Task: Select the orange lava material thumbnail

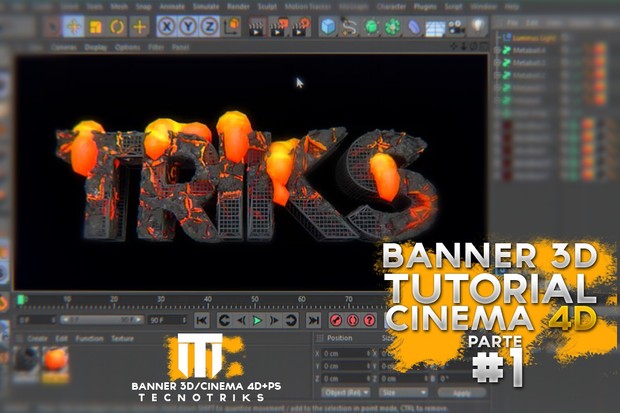Action: tap(55, 364)
